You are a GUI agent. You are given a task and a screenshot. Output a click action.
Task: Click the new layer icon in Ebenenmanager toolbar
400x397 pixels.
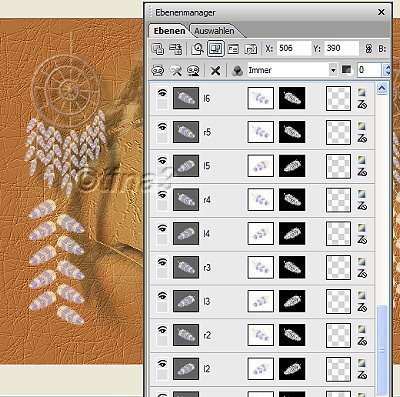click(158, 49)
